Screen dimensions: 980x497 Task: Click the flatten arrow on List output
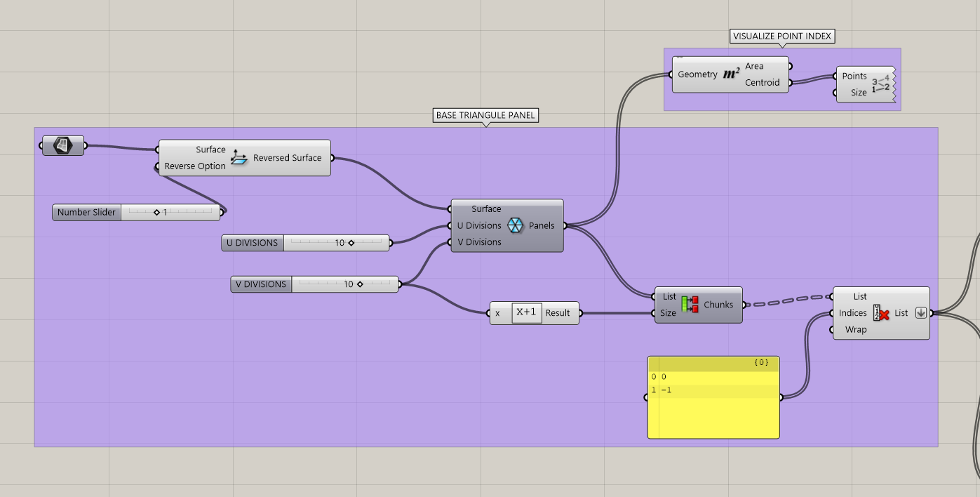coord(920,313)
